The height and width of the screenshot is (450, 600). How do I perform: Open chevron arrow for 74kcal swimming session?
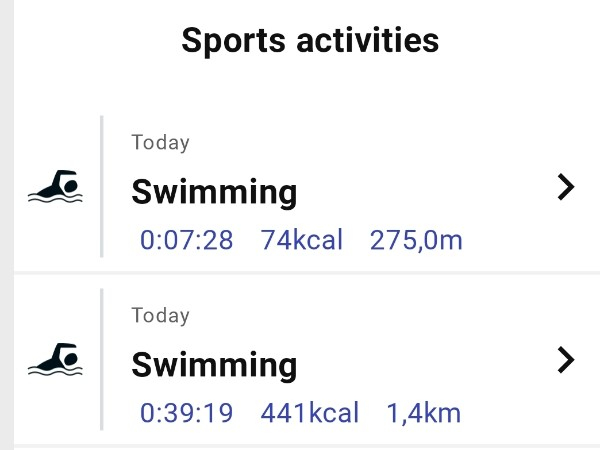coord(566,187)
